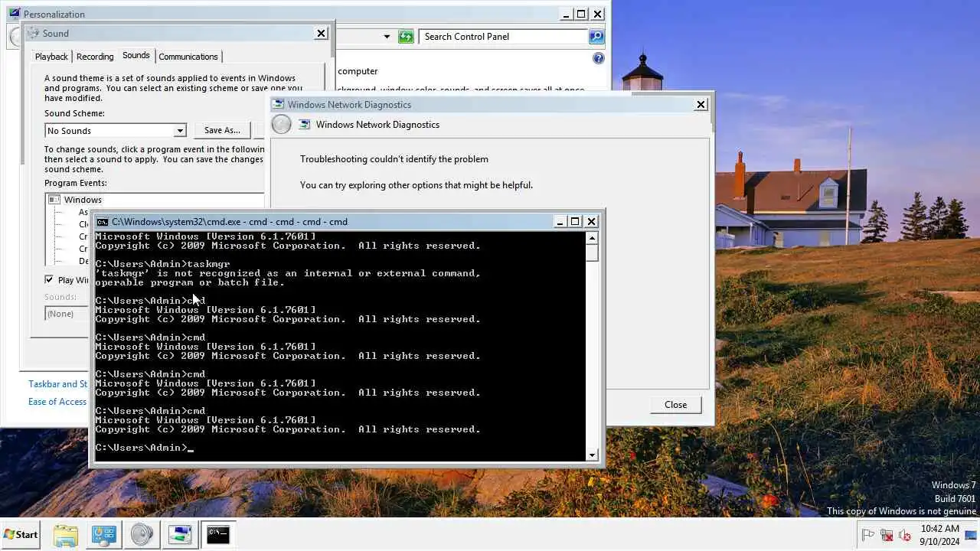Close the Sound dialog with the X

click(x=322, y=33)
